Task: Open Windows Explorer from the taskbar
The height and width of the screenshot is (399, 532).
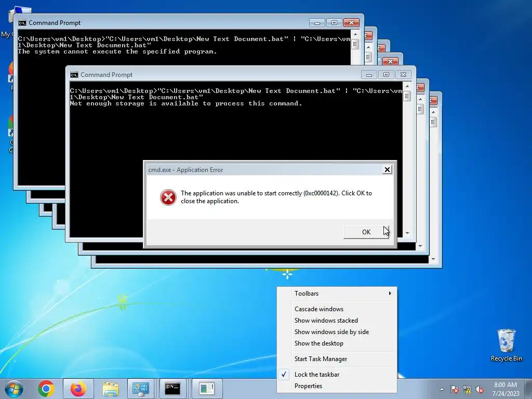Action: tap(111, 389)
